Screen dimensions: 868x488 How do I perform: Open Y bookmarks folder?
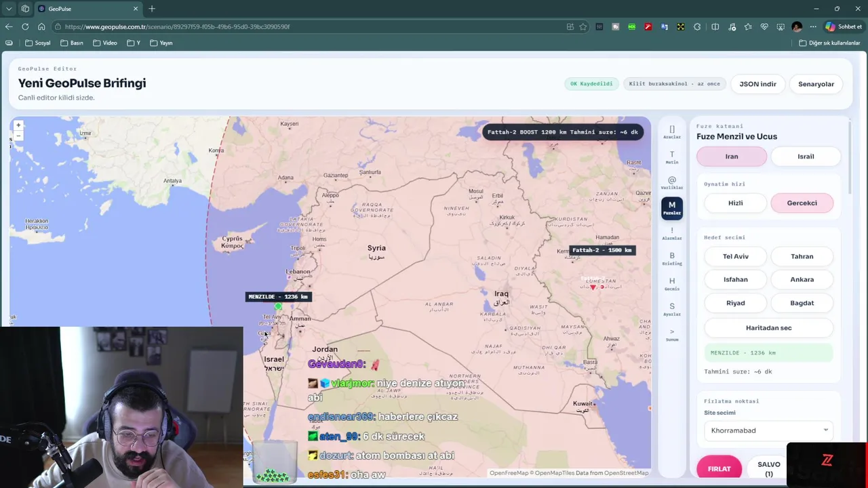(133, 43)
